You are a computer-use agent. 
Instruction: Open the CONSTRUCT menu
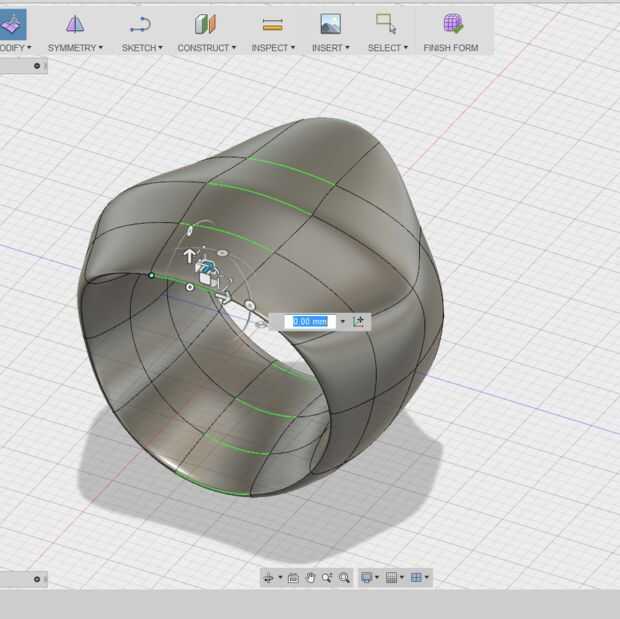(x=206, y=47)
